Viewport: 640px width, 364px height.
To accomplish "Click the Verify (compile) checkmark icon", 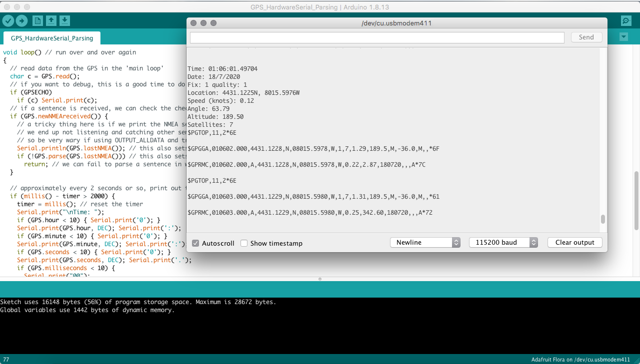I will tap(8, 20).
